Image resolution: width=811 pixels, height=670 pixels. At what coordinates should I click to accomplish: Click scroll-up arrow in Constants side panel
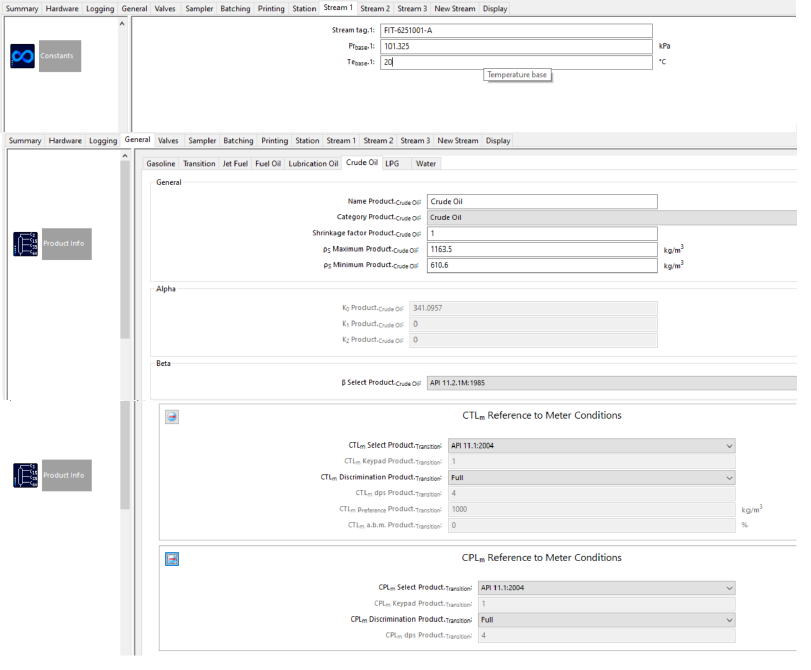[122, 24]
